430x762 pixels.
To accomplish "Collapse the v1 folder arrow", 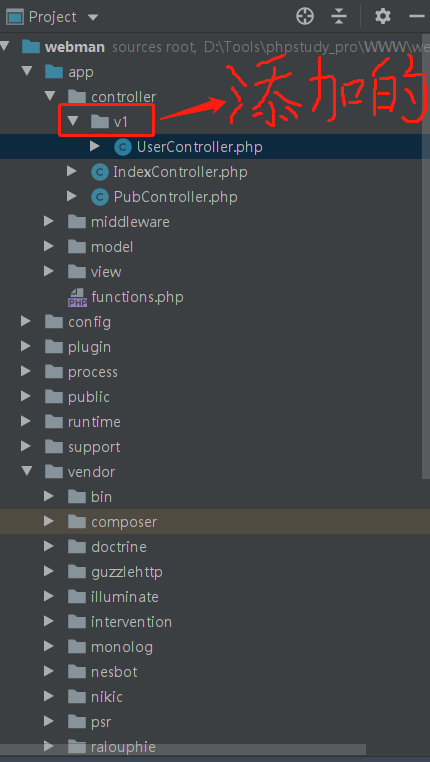I will tap(72, 121).
